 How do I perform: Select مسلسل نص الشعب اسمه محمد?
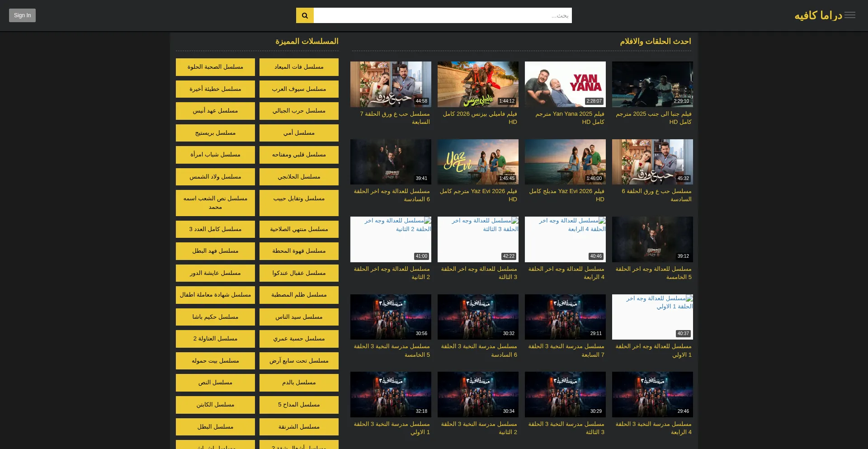coord(215,203)
